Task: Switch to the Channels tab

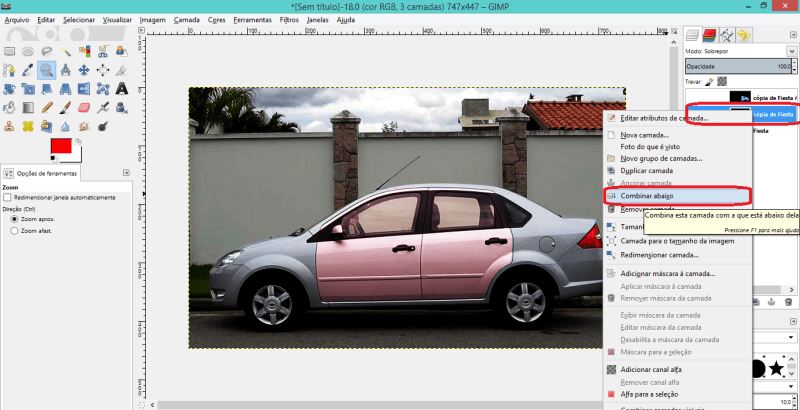Action: click(x=709, y=35)
